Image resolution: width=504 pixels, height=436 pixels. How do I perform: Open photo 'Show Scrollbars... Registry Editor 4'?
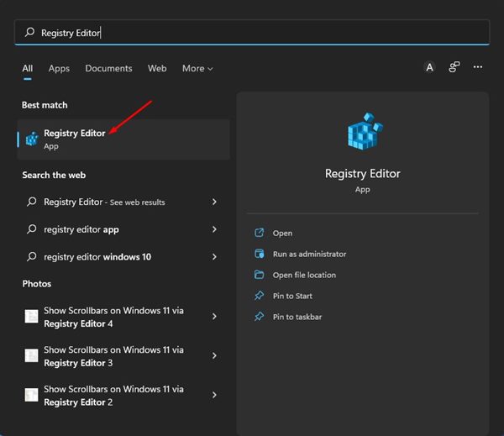[x=113, y=317]
